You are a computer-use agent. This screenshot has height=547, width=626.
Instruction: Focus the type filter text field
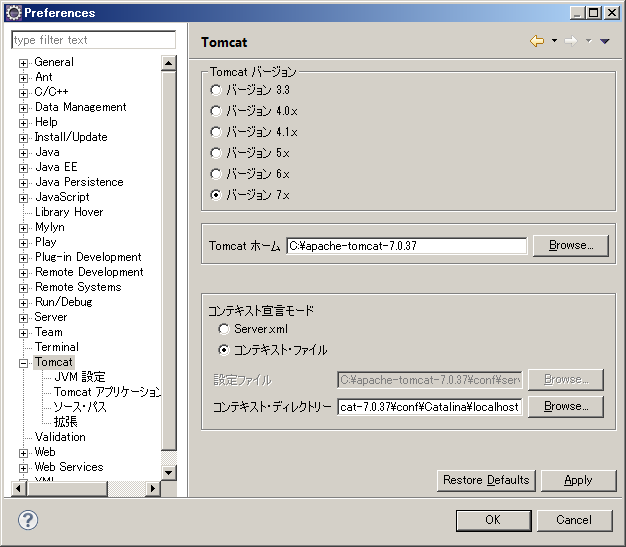[93, 40]
